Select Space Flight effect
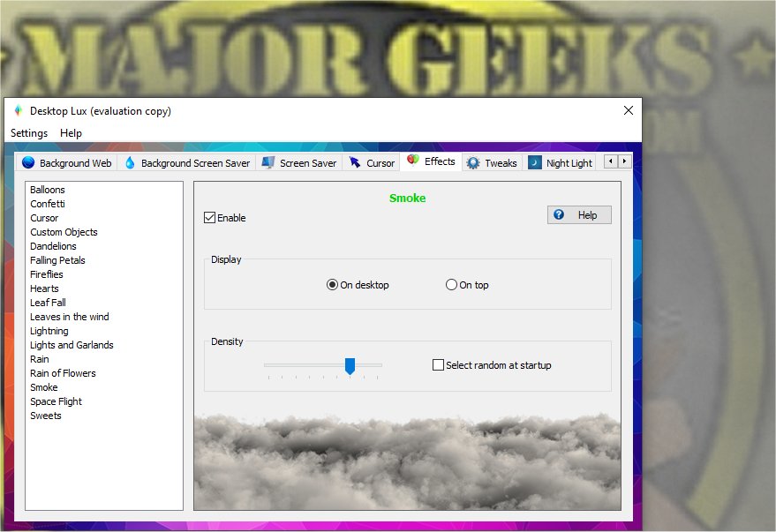This screenshot has width=776, height=532. (56, 401)
